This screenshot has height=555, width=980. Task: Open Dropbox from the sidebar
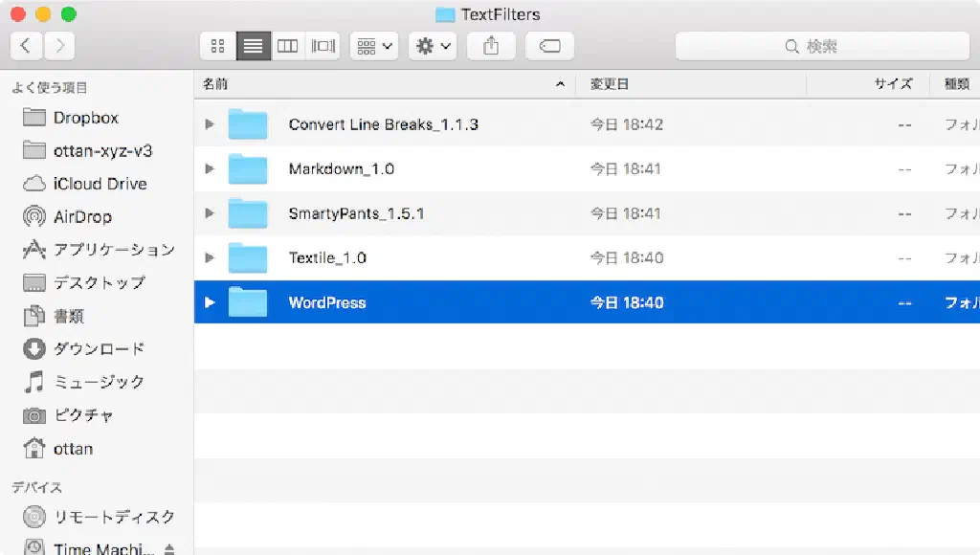pyautogui.click(x=85, y=118)
